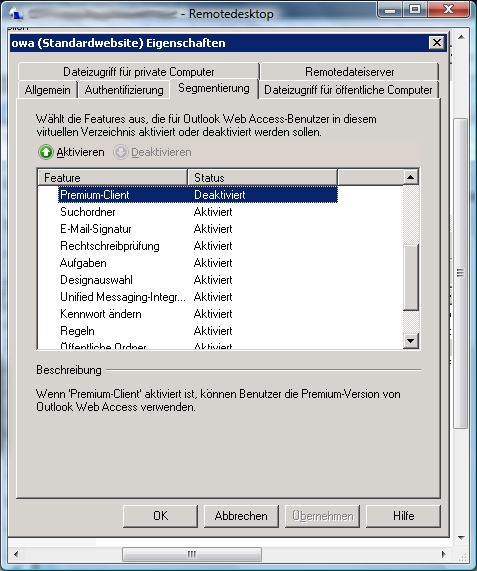Sort by the Feature column header
The height and width of the screenshot is (571, 477).
point(113,178)
